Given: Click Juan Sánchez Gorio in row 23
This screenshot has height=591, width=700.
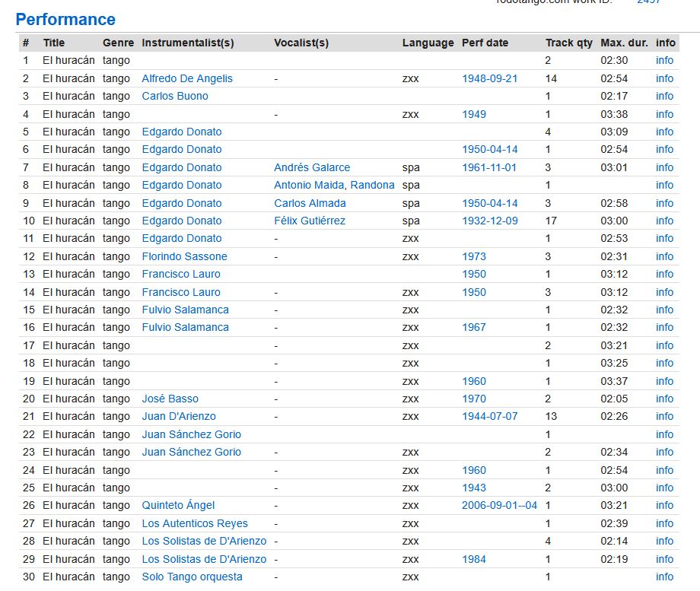Looking at the screenshot, I should 192,452.
